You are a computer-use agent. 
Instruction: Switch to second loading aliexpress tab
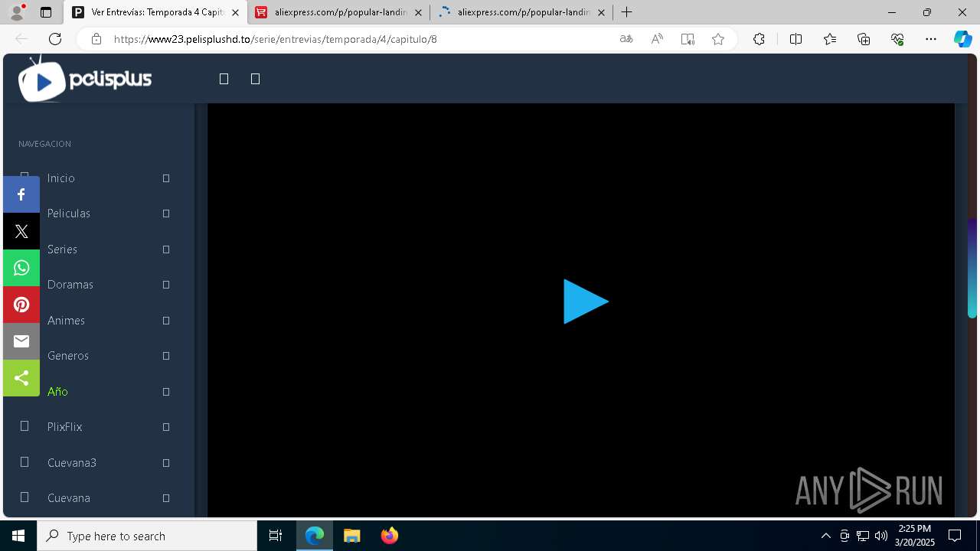tap(522, 12)
